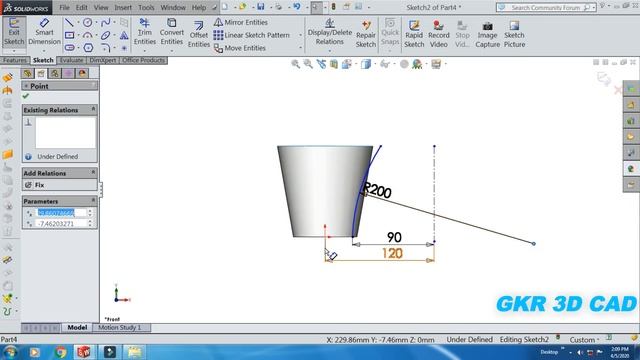The height and width of the screenshot is (360, 640).
Task: Select the Line sketch tool
Action: pyautogui.click(x=69, y=22)
